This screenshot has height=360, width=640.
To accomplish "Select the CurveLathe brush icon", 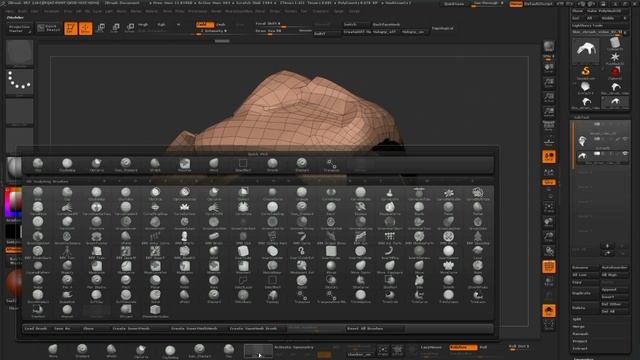I will click(389, 194).
